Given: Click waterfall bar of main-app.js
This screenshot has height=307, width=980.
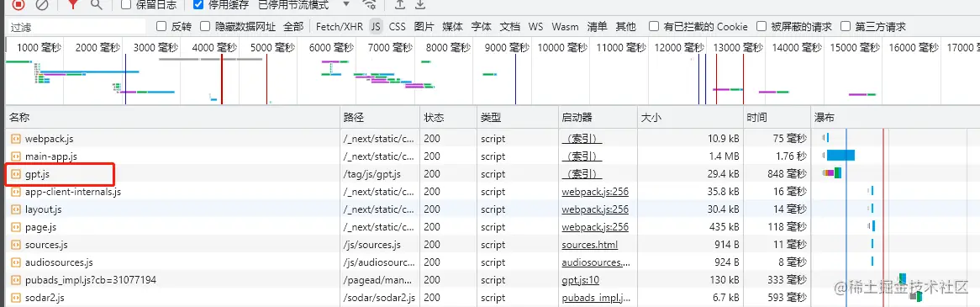Looking at the screenshot, I should [x=840, y=156].
